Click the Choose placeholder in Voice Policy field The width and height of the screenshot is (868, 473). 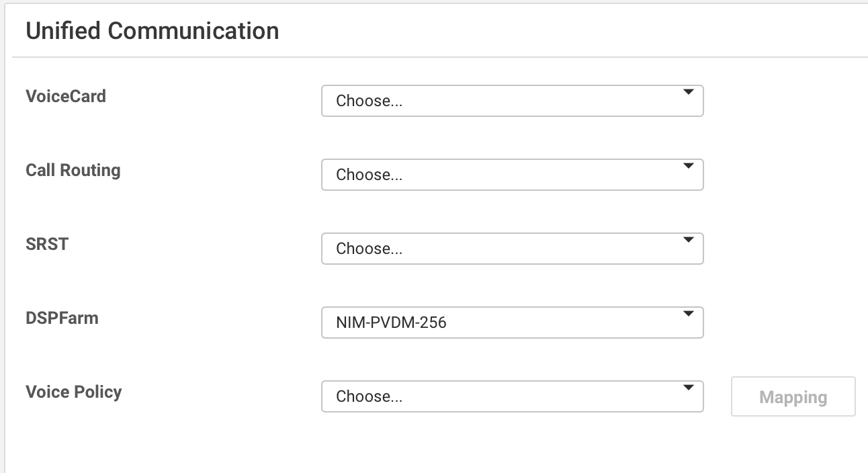[x=368, y=396]
